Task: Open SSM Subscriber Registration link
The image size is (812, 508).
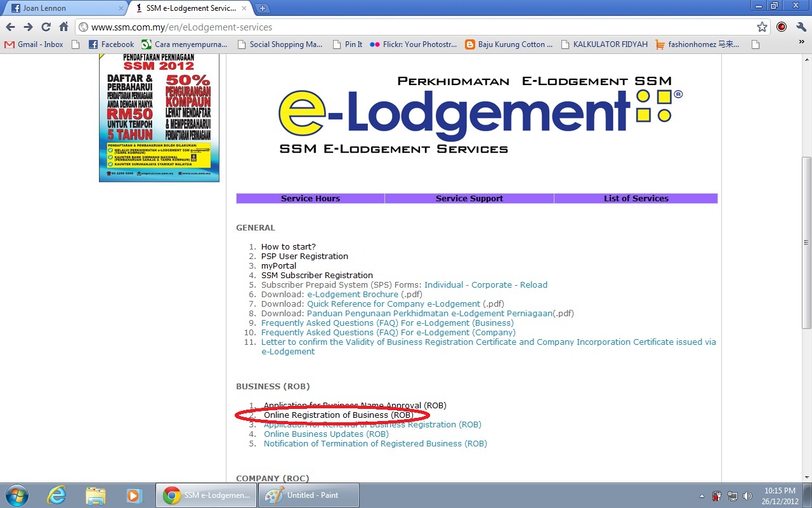Action: tap(317, 275)
